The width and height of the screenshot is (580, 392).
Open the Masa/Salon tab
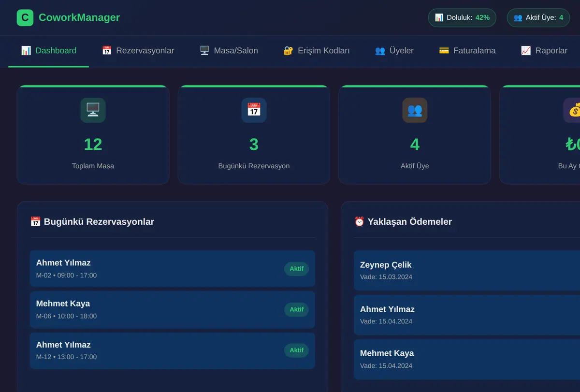(229, 51)
